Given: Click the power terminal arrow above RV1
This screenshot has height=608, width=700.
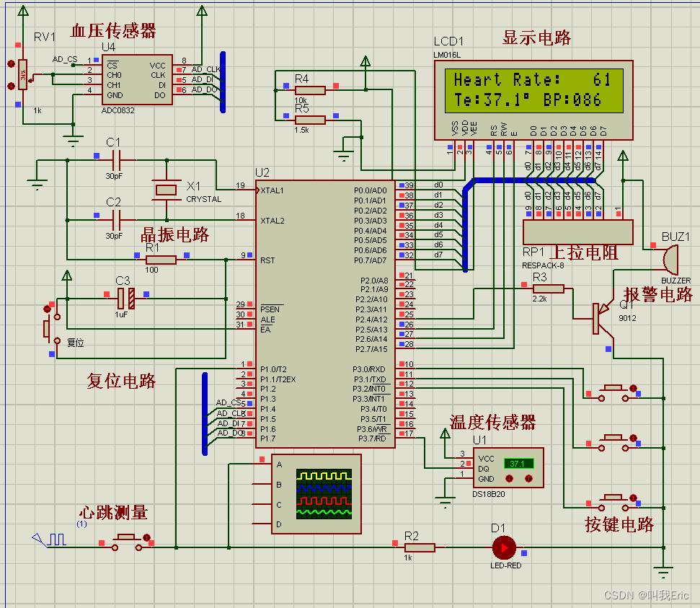Looking at the screenshot, I should 23,11.
